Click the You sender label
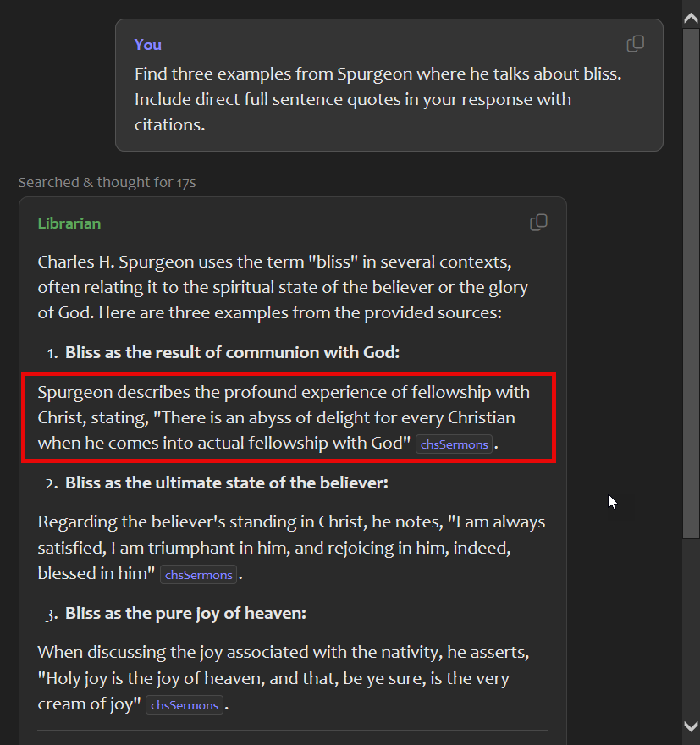The height and width of the screenshot is (745, 700). 147,45
